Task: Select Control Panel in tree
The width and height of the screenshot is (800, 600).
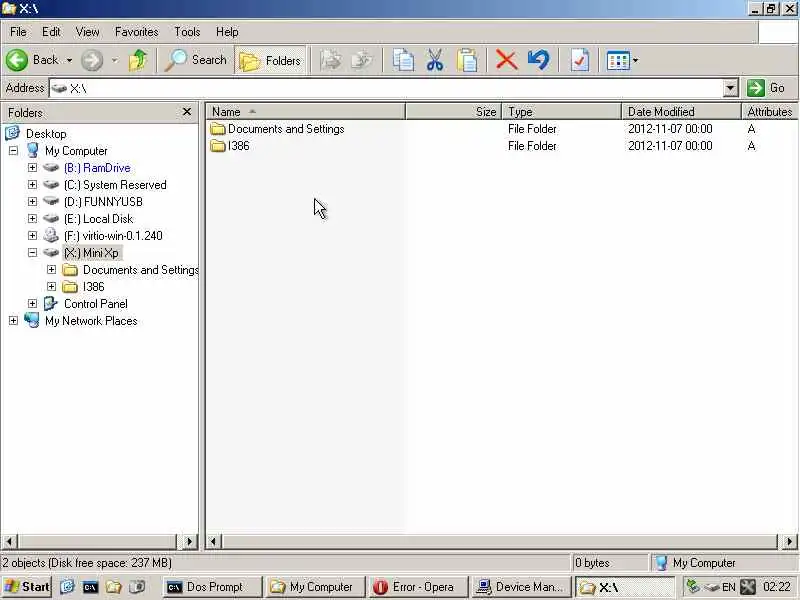Action: [x=96, y=304]
